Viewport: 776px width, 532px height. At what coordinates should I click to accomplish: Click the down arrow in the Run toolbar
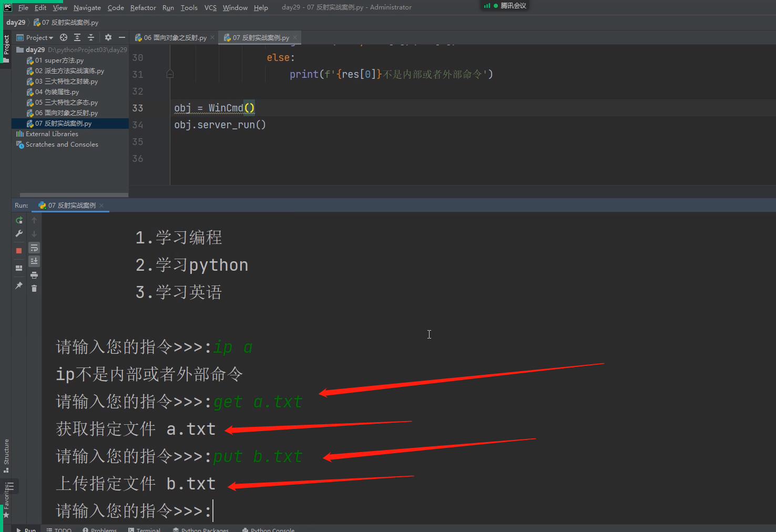(34, 234)
